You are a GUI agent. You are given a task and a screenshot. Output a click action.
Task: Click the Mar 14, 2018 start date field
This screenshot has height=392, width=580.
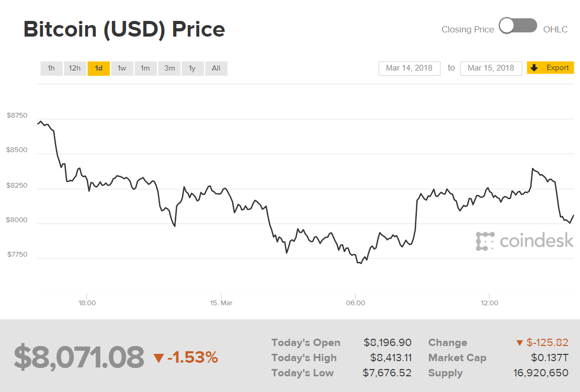click(x=409, y=68)
